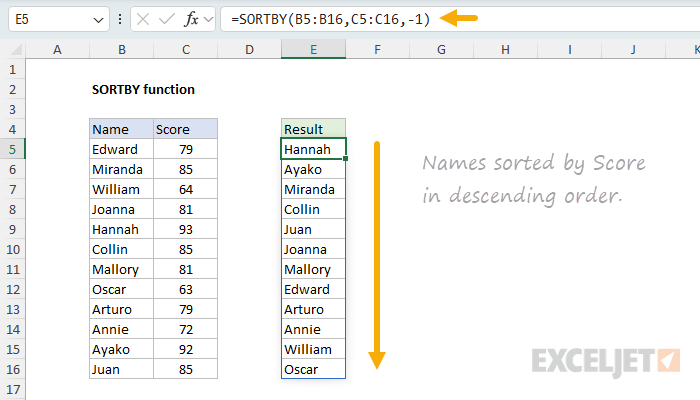The image size is (700, 400).
Task: Select column J header
Action: coord(633,50)
